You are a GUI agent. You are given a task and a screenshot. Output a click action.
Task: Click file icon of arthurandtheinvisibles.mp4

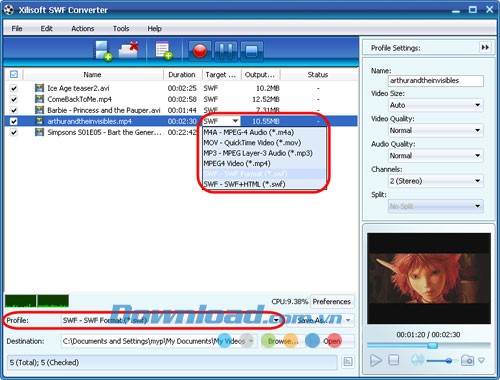[x=39, y=121]
